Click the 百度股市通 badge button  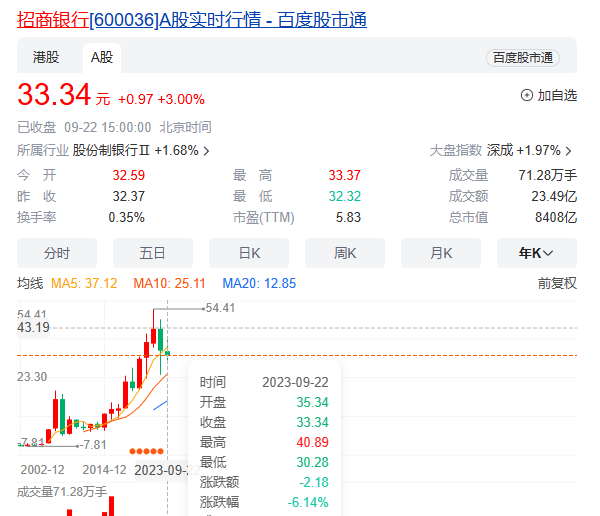pyautogui.click(x=523, y=58)
